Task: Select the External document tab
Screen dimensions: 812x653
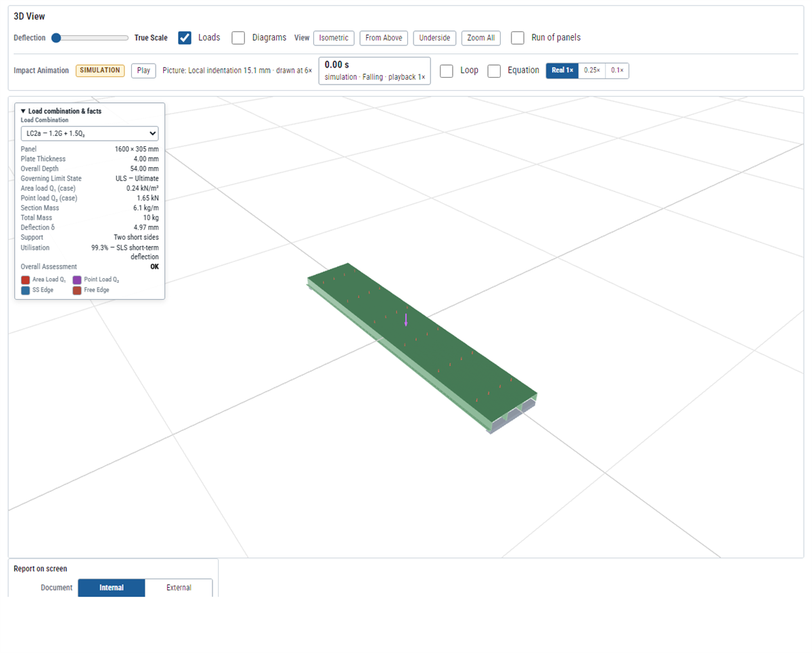Action: pyautogui.click(x=179, y=588)
